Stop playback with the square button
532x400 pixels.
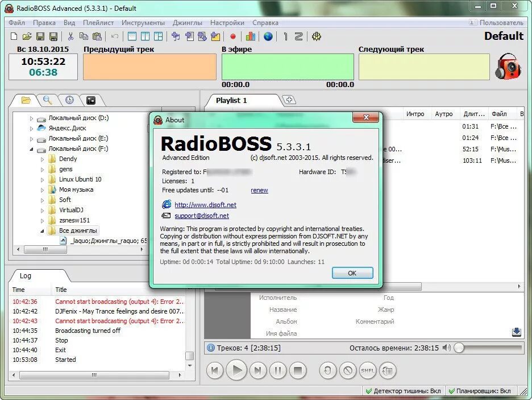(x=298, y=370)
